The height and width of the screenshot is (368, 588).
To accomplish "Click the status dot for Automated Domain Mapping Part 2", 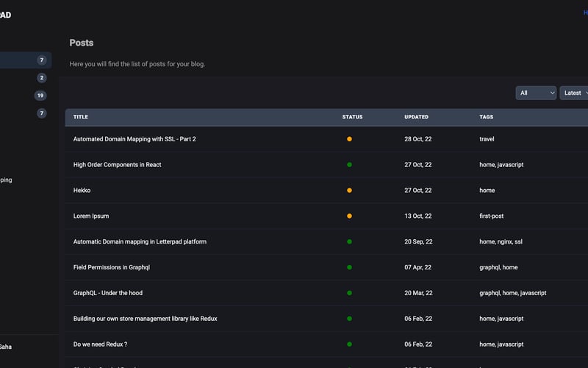I will tap(349, 139).
